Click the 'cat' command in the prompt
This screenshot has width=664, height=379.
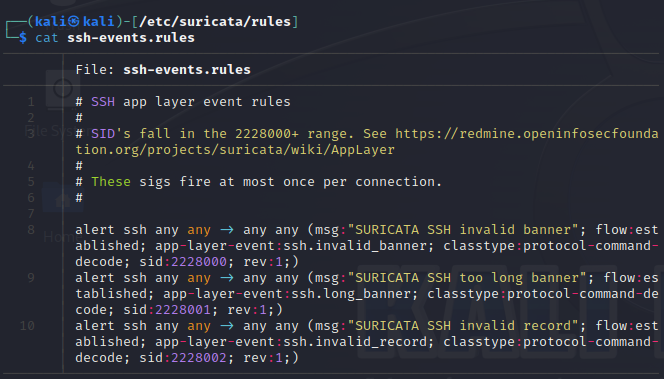point(47,38)
